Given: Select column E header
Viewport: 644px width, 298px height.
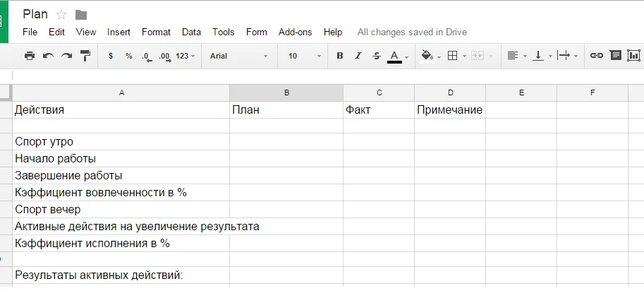Looking at the screenshot, I should pos(521,93).
